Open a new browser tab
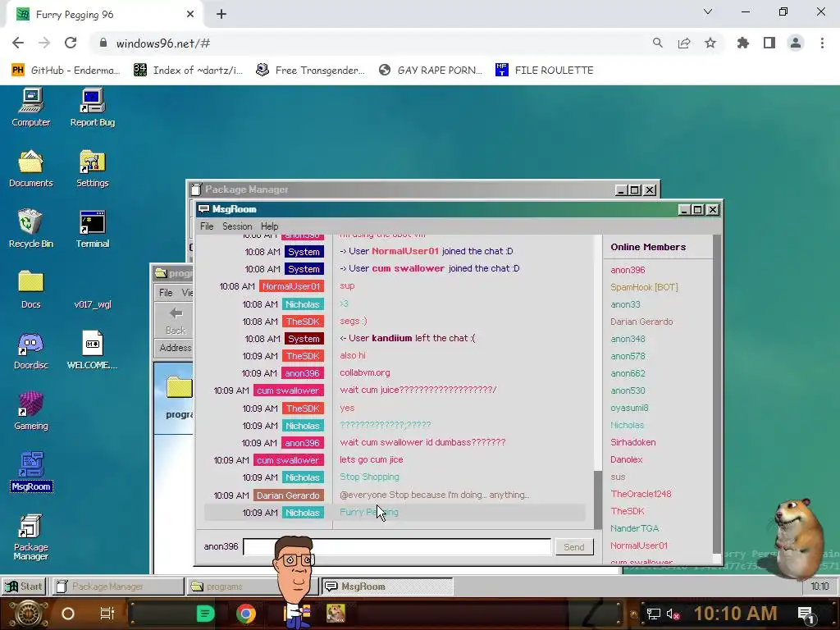This screenshot has height=630, width=840. tap(221, 14)
